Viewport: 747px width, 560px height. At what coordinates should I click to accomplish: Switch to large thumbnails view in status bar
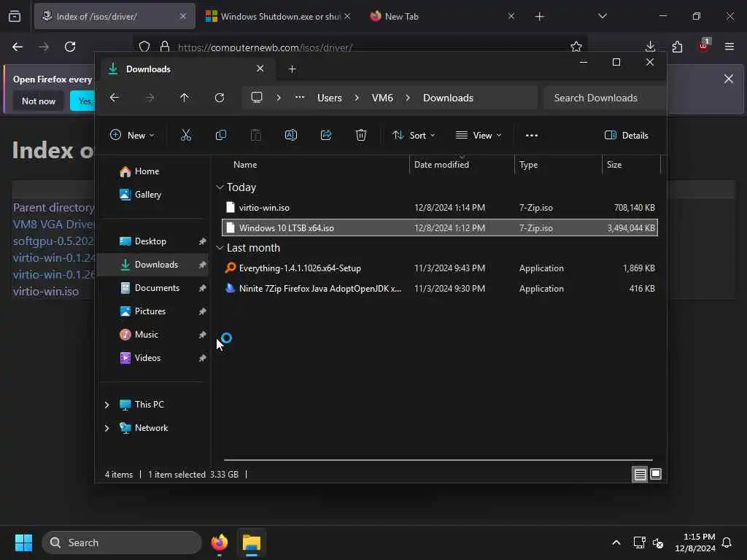(656, 474)
